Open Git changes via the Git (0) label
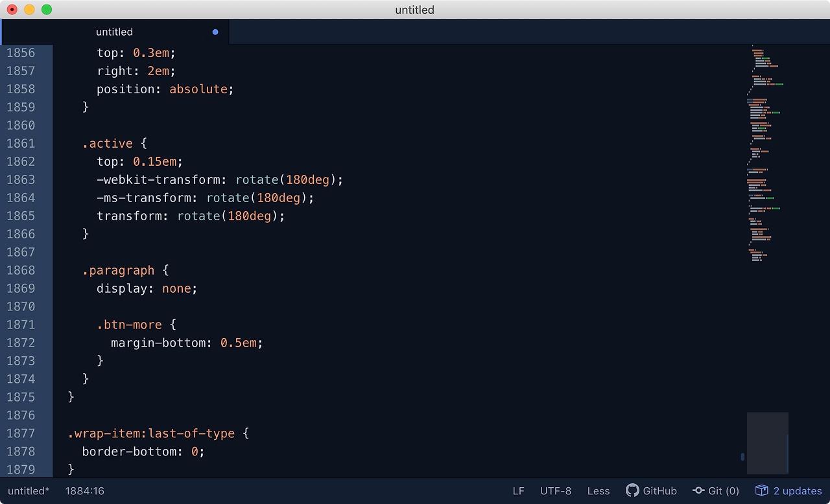This screenshot has height=504, width=830. coord(722,490)
